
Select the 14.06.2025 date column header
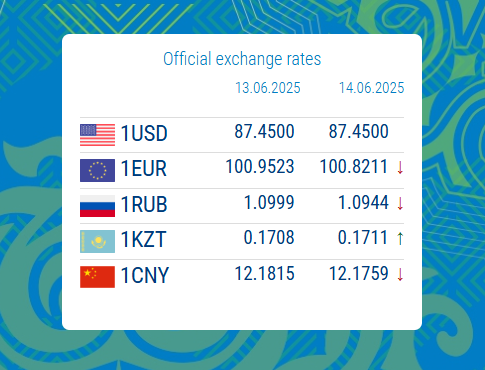pos(372,88)
